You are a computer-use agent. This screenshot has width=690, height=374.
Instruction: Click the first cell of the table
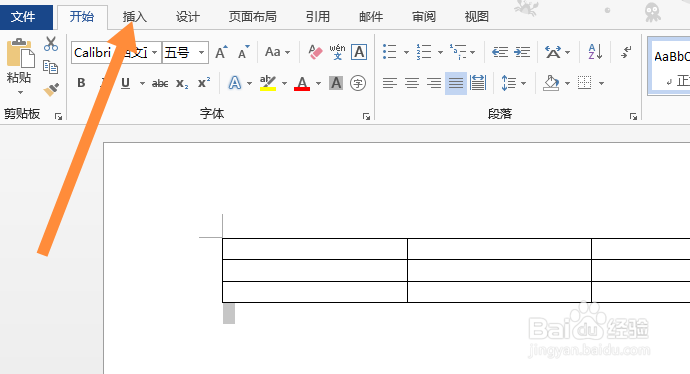click(x=315, y=249)
